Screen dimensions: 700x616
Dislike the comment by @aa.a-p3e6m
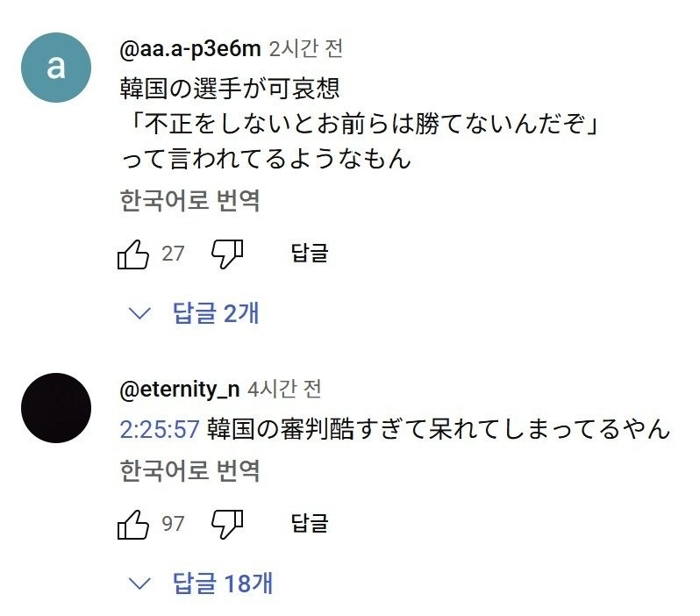227,254
